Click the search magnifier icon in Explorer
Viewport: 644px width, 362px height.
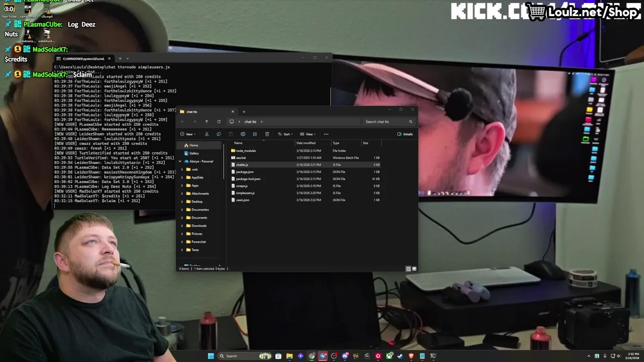click(411, 122)
